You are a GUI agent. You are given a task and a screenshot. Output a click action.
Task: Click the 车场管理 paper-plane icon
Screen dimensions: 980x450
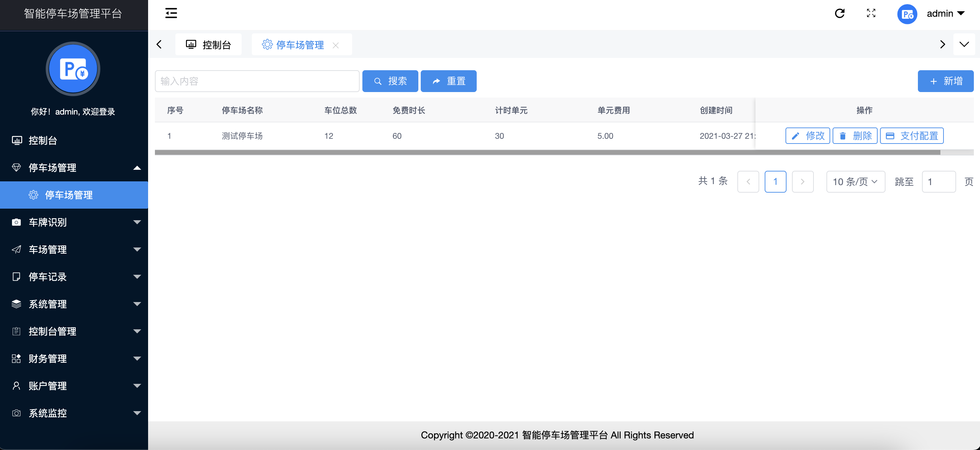tap(16, 250)
